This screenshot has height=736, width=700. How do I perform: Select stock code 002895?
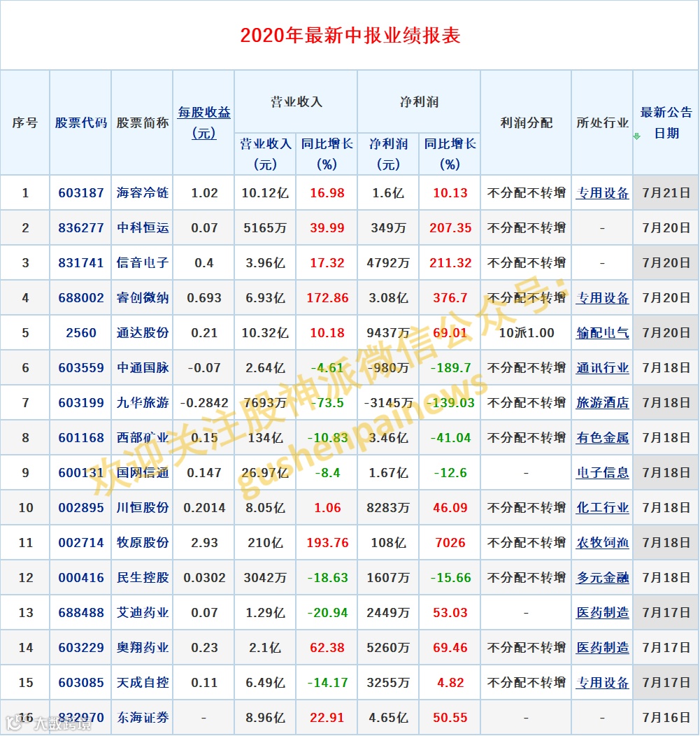pos(80,508)
